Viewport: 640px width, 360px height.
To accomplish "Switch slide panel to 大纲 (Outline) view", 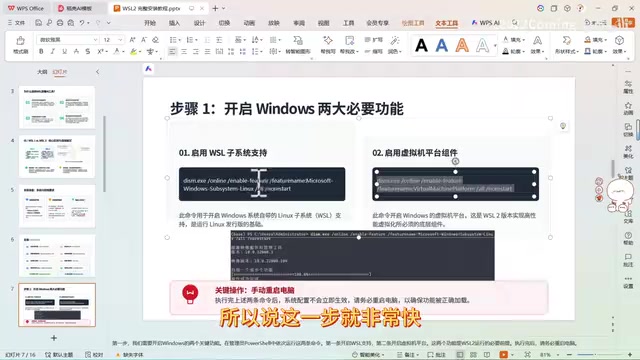I will point(42,72).
